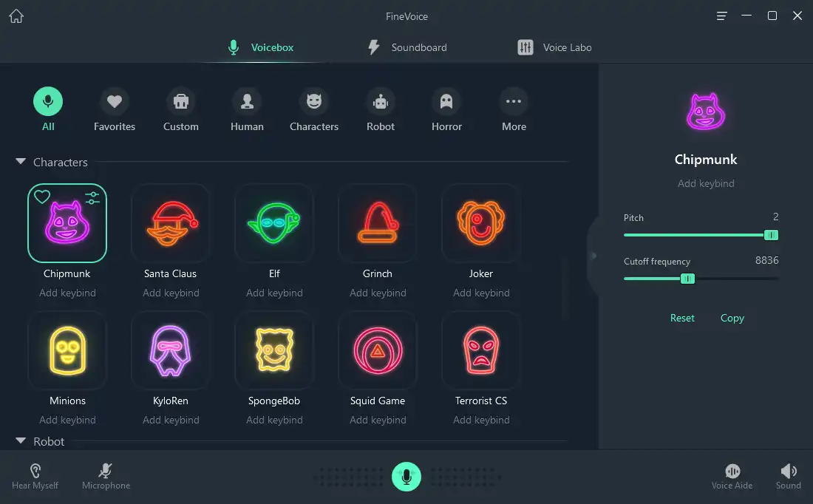The image size is (813, 504).
Task: Add keybind in Chipmunk side panel
Action: coord(706,183)
